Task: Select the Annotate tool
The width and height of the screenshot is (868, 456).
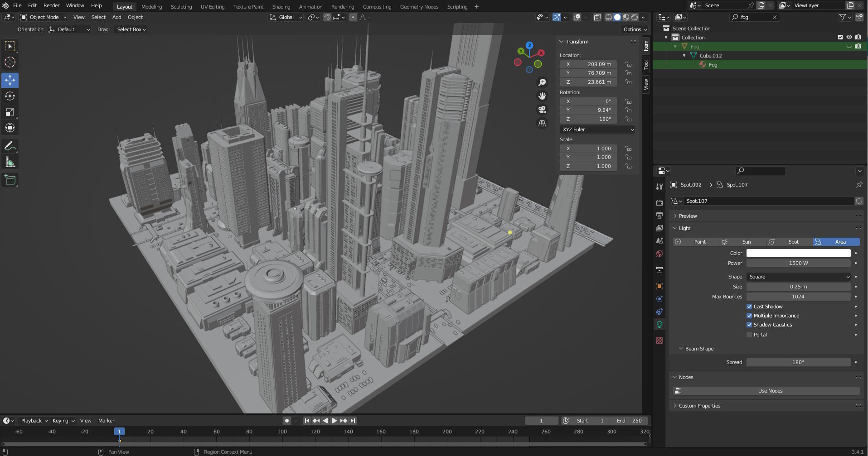Action: click(10, 146)
